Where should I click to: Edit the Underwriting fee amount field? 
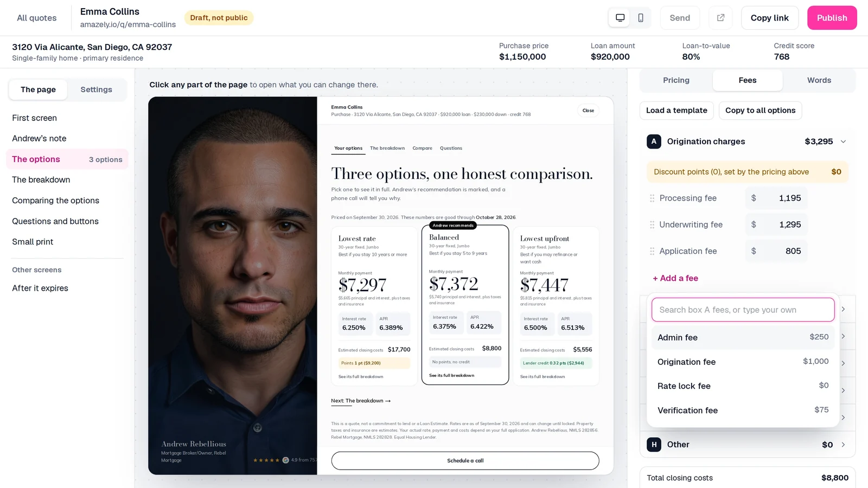[776, 224]
